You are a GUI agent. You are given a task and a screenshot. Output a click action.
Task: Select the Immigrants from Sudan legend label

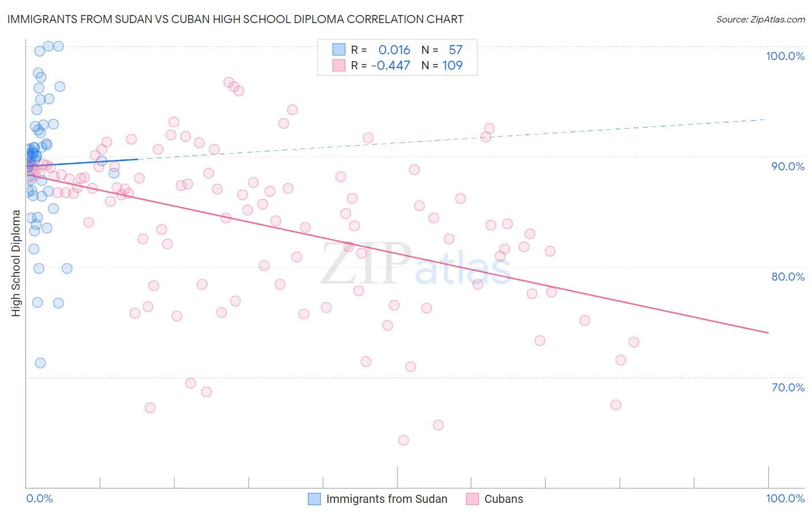(x=387, y=499)
